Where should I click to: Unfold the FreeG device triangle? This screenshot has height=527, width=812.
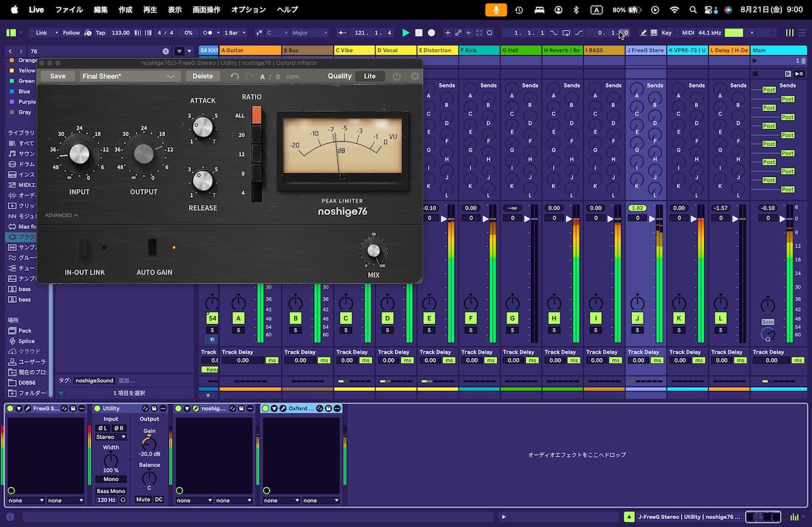tap(19, 409)
